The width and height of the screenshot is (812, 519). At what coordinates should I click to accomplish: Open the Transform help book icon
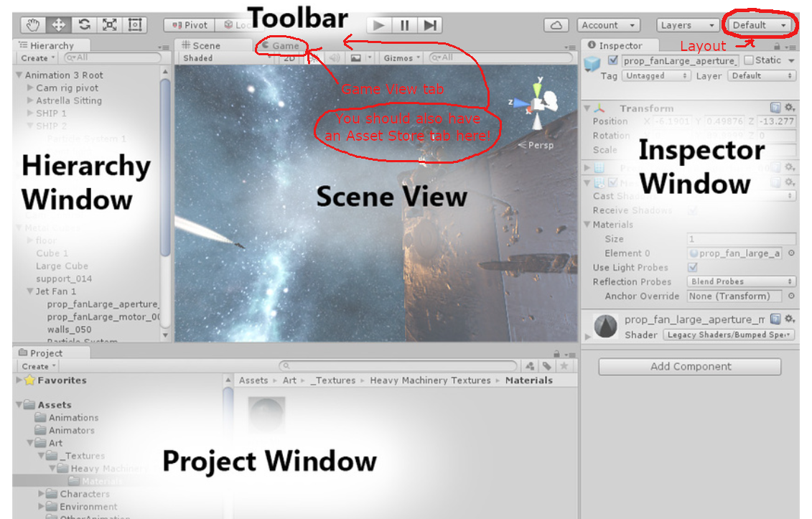point(775,107)
